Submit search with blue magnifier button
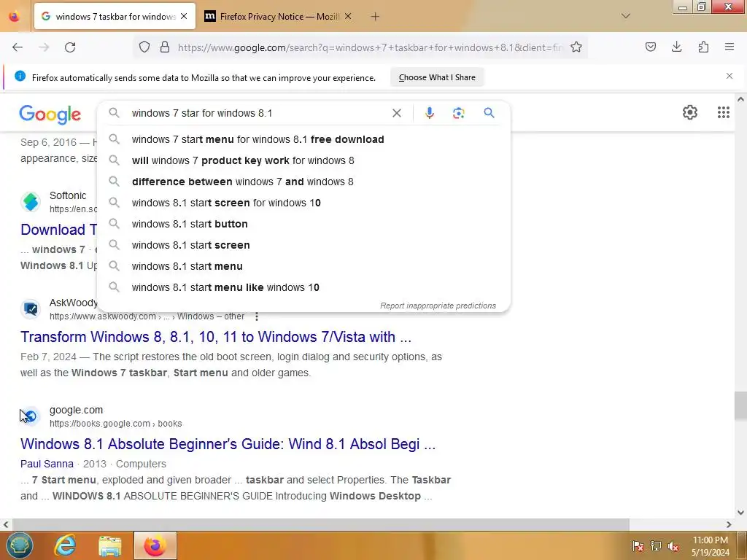This screenshot has height=560, width=747. 489,113
